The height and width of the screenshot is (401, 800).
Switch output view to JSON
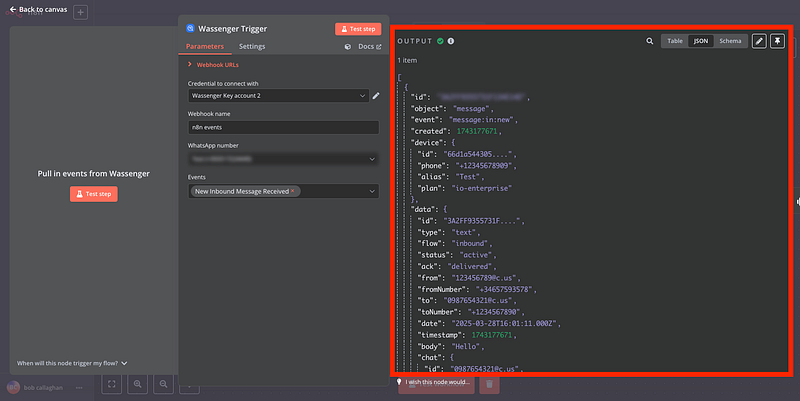(x=700, y=41)
